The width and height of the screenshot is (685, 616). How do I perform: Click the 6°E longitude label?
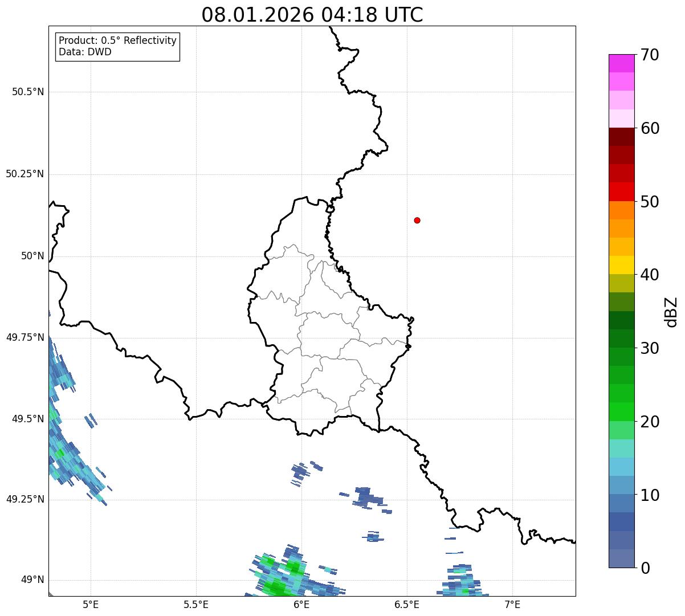tap(301, 604)
